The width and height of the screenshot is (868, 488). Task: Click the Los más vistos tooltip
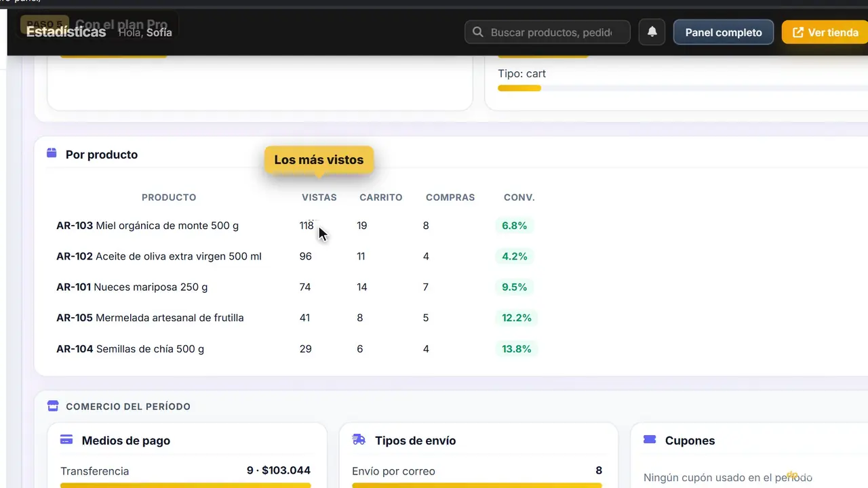coord(319,160)
